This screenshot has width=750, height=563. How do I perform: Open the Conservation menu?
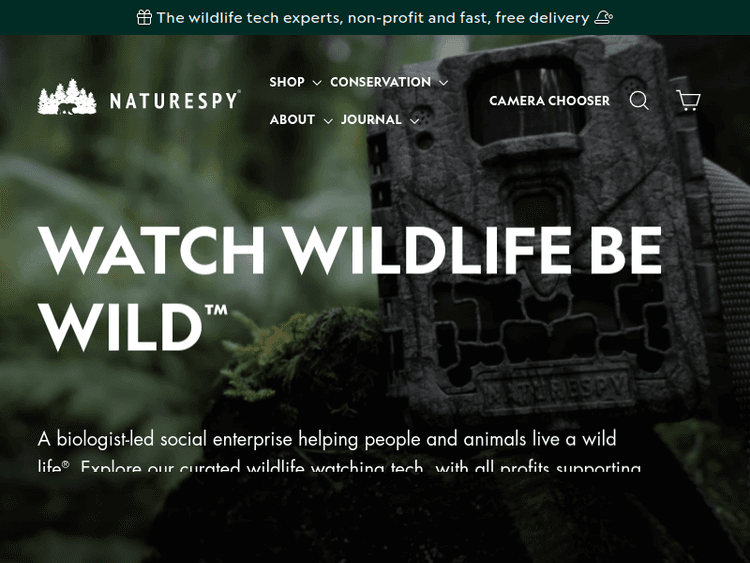pyautogui.click(x=381, y=82)
